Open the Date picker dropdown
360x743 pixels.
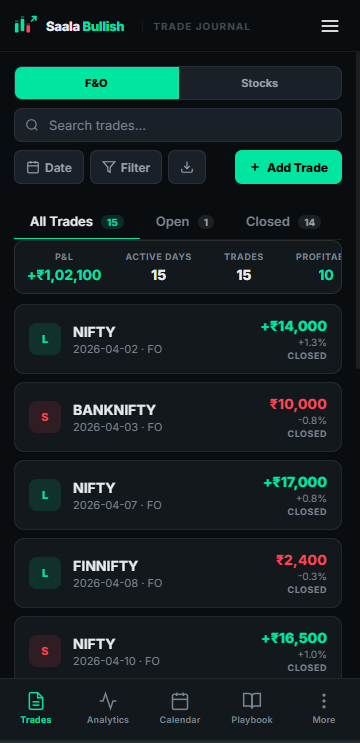coord(49,167)
